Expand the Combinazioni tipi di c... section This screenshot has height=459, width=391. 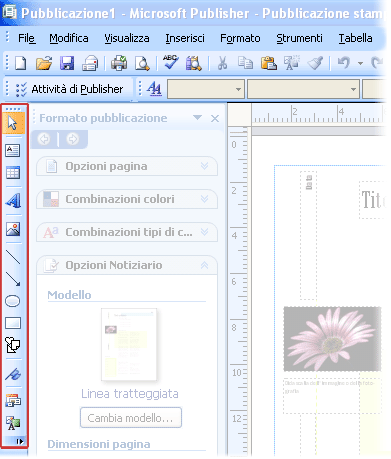[127, 232]
